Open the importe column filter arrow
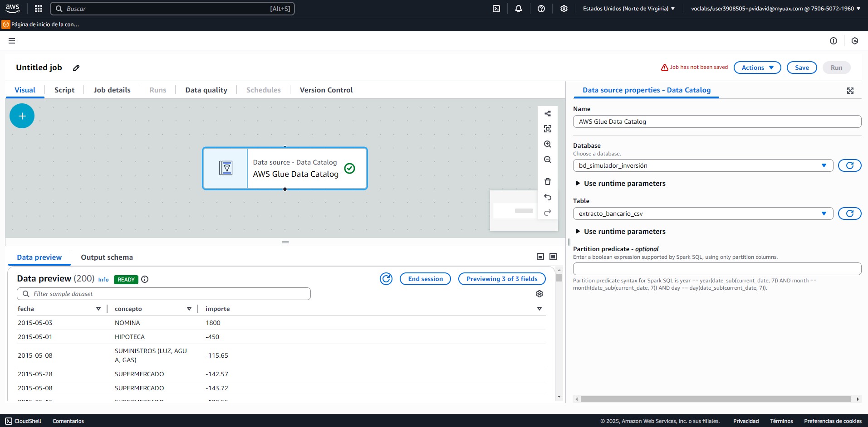 (x=539, y=309)
